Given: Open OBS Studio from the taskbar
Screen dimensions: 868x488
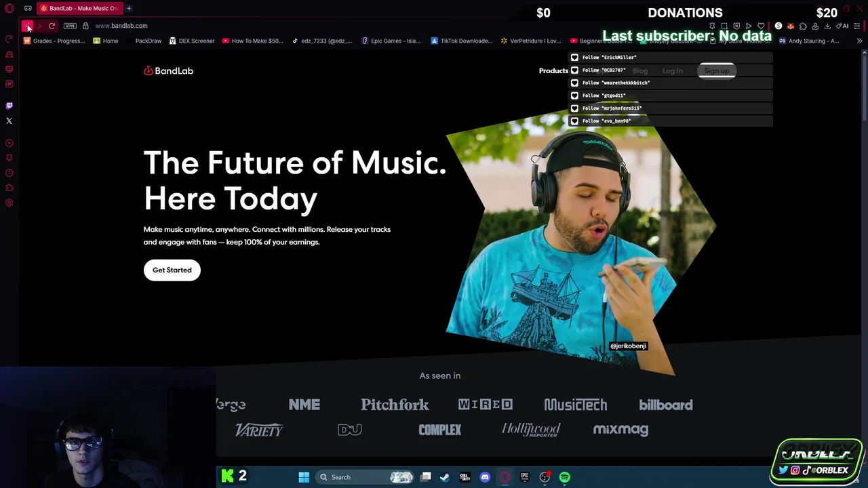Looking at the screenshot, I should point(545,477).
